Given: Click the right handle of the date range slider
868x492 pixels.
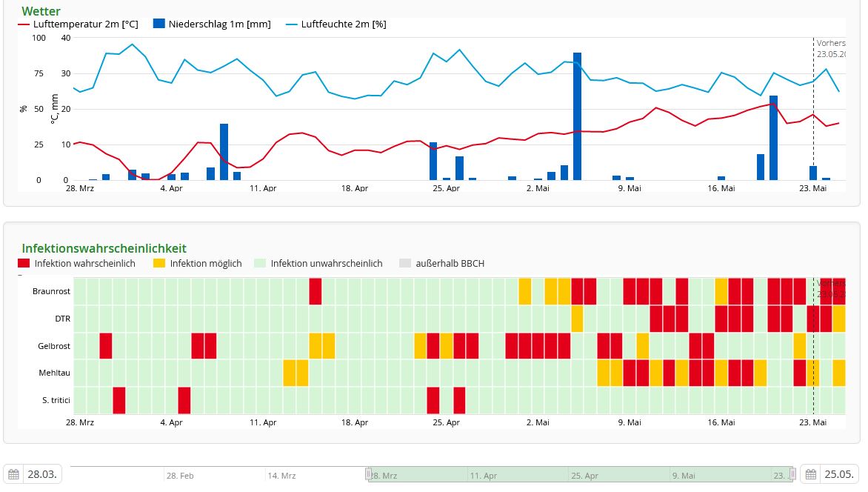Looking at the screenshot, I should pos(792,474).
